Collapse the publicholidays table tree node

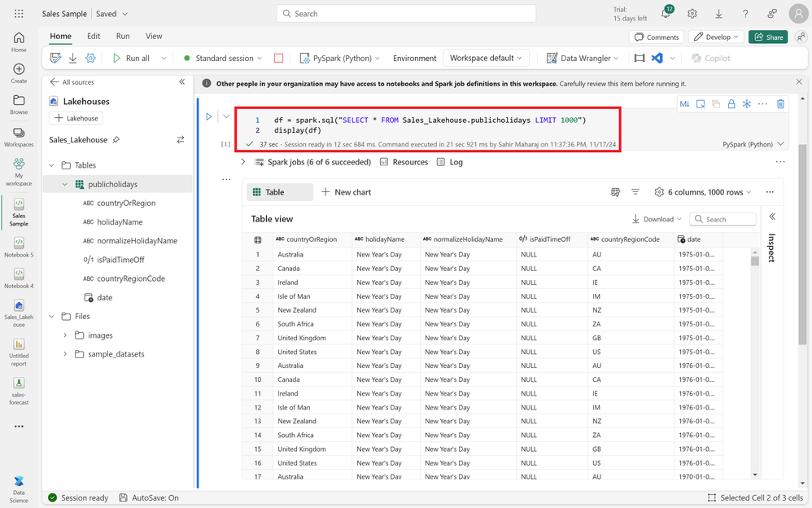[65, 185]
